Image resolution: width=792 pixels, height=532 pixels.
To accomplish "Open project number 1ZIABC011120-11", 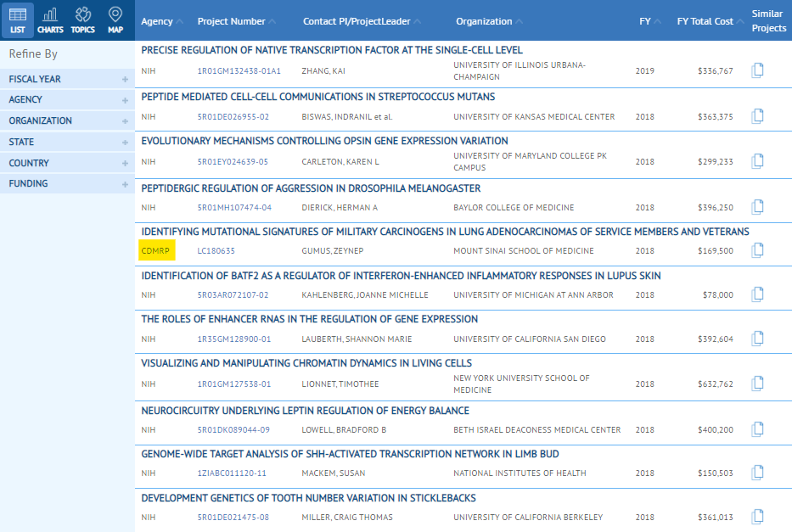I will (x=232, y=473).
